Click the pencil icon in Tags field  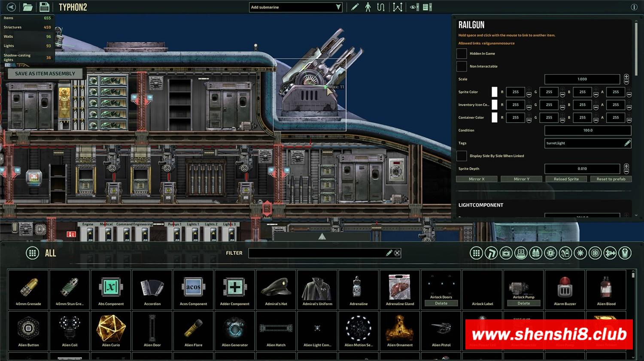tap(627, 143)
